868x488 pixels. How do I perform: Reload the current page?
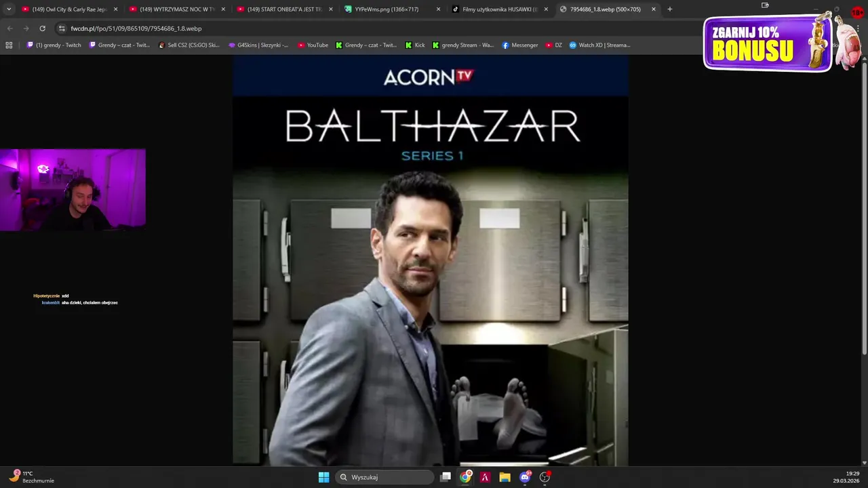point(42,28)
